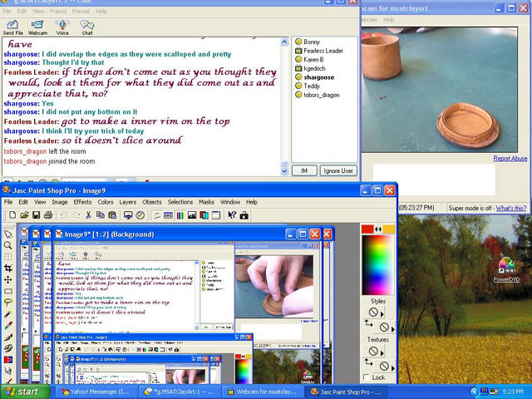Select user Bonny in the chat list
This screenshot has height=399, width=532.
click(x=308, y=42)
